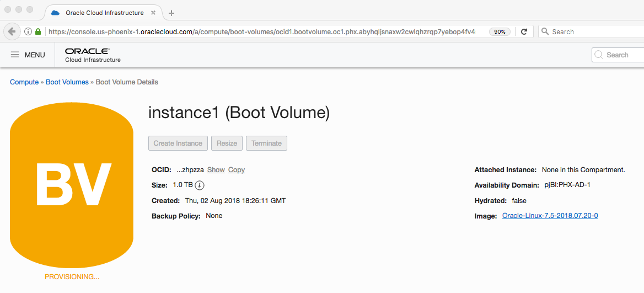Reload the page with the refresh icon
Image resolution: width=644 pixels, height=293 pixels.
[x=524, y=31]
